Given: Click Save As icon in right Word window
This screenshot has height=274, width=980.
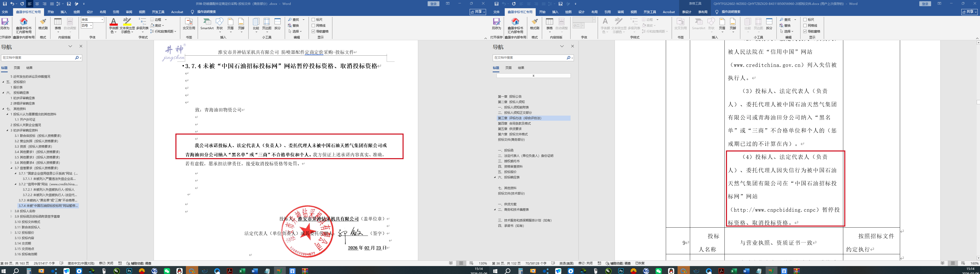Looking at the screenshot, I should [x=497, y=24].
